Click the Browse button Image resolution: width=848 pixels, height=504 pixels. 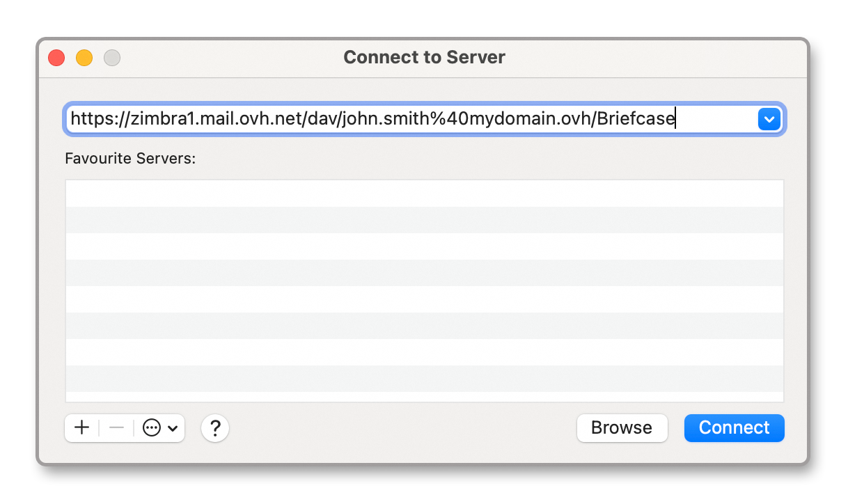(622, 427)
